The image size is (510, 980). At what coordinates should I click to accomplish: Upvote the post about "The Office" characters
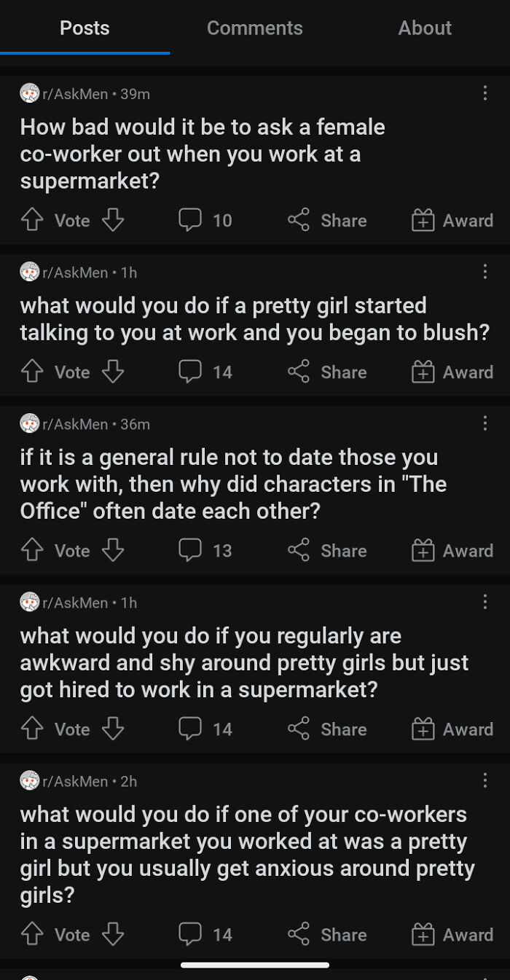pos(33,551)
